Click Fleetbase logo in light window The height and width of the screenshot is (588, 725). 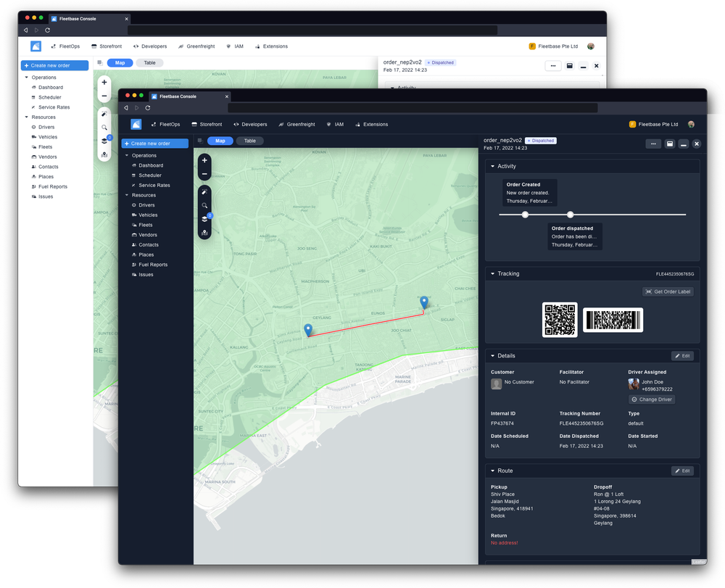[36, 46]
